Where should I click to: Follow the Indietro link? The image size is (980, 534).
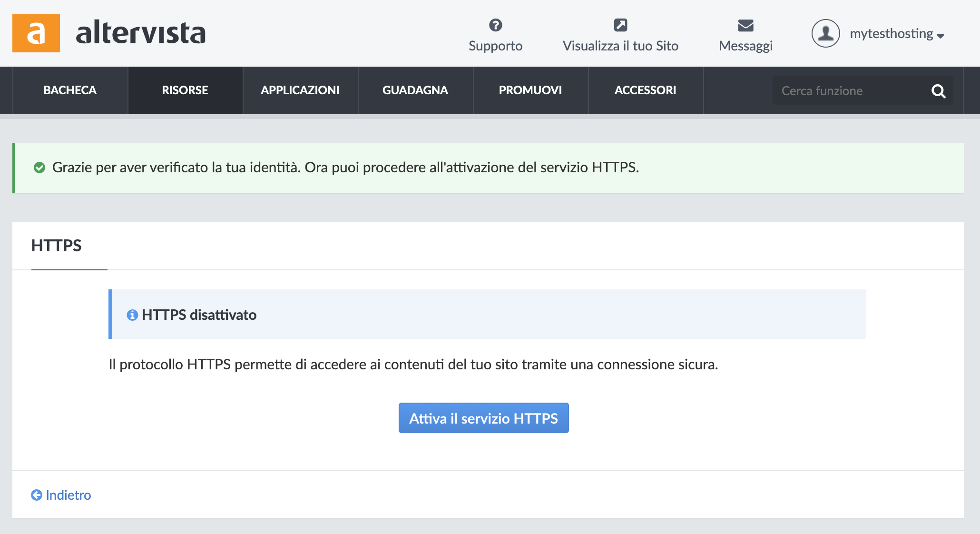point(61,495)
